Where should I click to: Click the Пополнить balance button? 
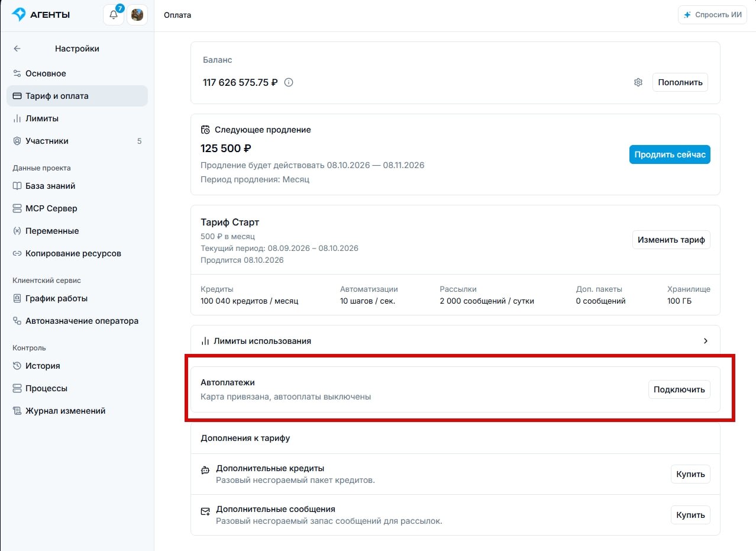tap(680, 82)
